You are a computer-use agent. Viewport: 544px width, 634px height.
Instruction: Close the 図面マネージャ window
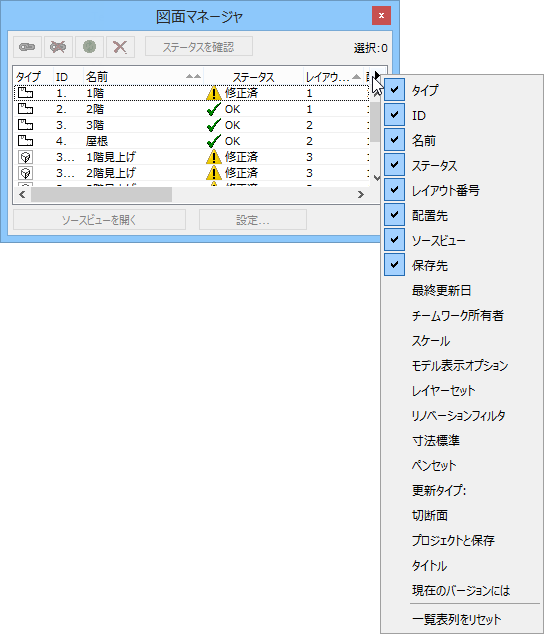click(381, 16)
